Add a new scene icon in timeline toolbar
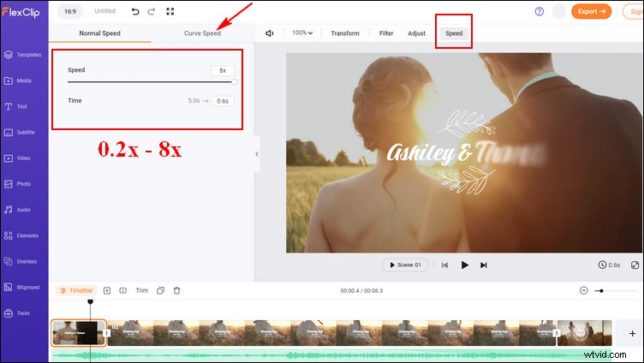 107,290
